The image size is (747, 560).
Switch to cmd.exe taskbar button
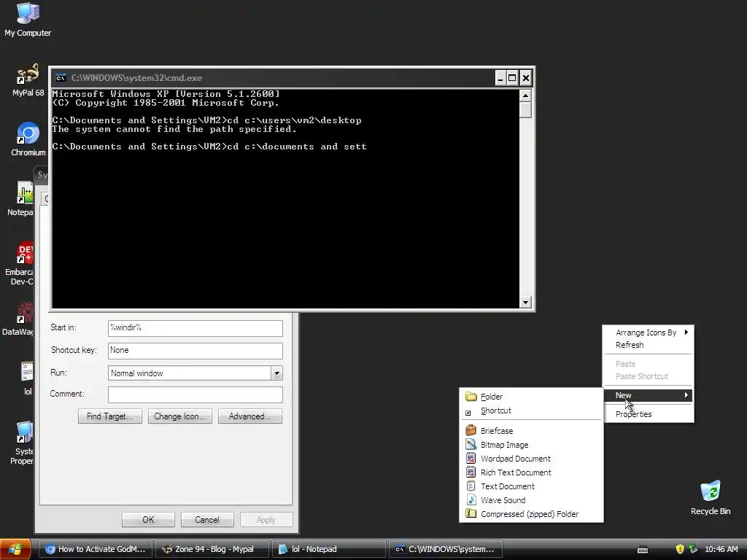(446, 549)
